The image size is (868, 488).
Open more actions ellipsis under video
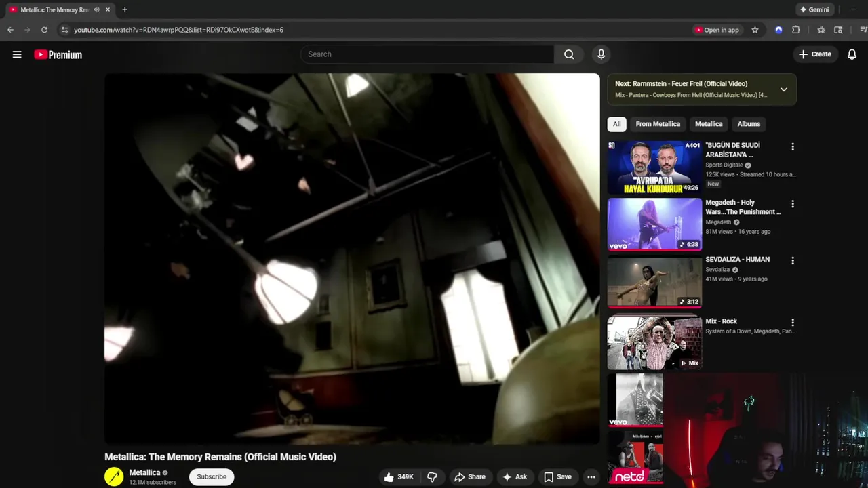click(591, 477)
